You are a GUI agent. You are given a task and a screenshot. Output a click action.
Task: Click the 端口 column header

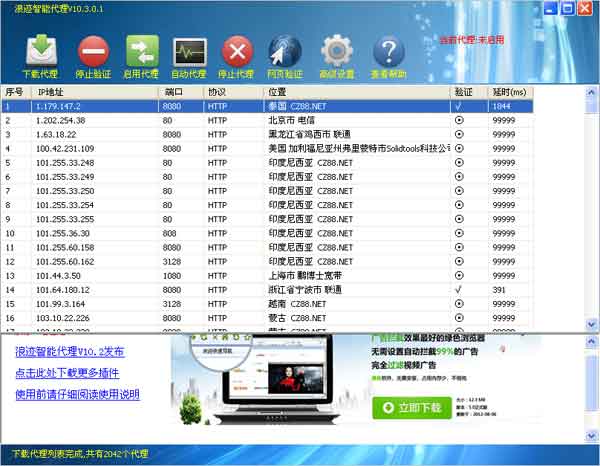174,91
